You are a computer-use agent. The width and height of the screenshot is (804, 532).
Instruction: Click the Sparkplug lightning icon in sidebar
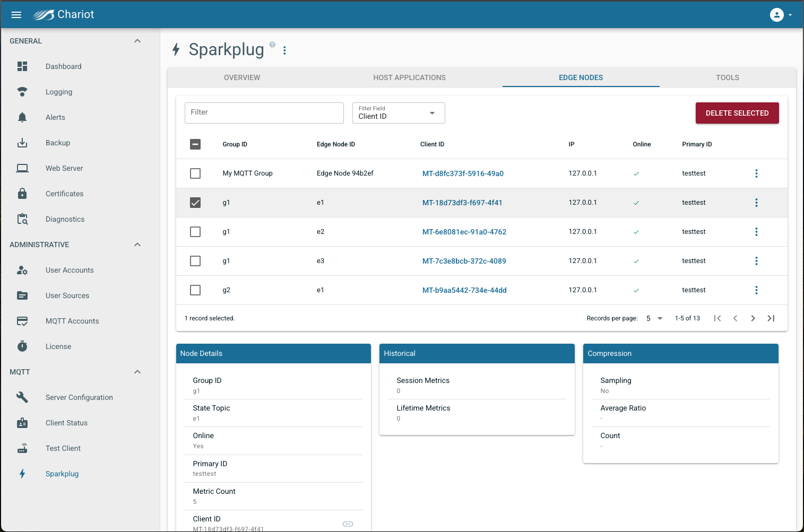22,474
